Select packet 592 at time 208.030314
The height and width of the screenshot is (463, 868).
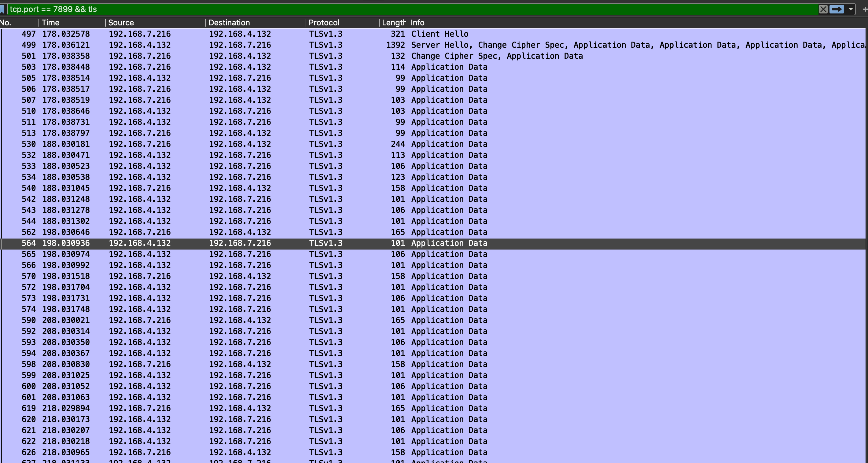click(433, 331)
